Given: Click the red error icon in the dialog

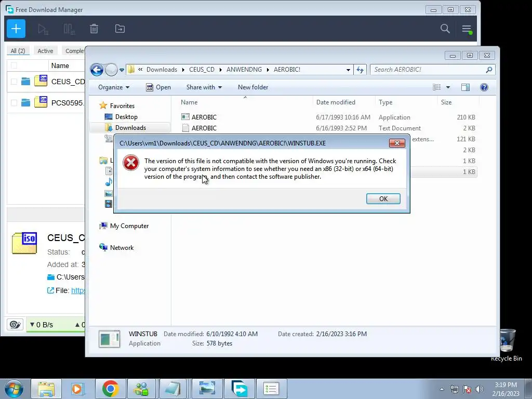Looking at the screenshot, I should [x=131, y=163].
